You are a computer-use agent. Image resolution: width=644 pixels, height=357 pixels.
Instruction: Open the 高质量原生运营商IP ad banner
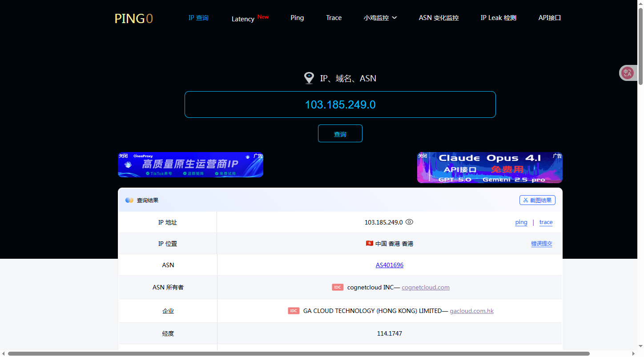click(x=190, y=165)
